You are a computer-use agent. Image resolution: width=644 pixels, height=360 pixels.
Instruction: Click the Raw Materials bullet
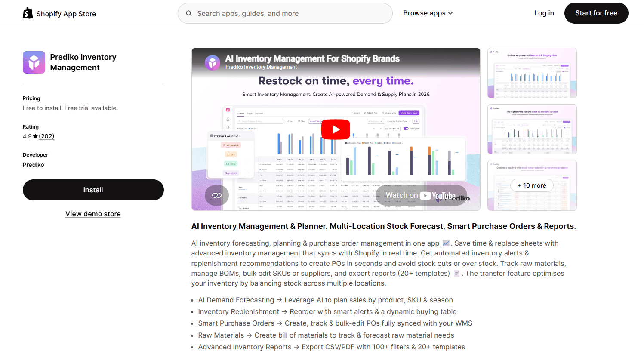(326, 335)
